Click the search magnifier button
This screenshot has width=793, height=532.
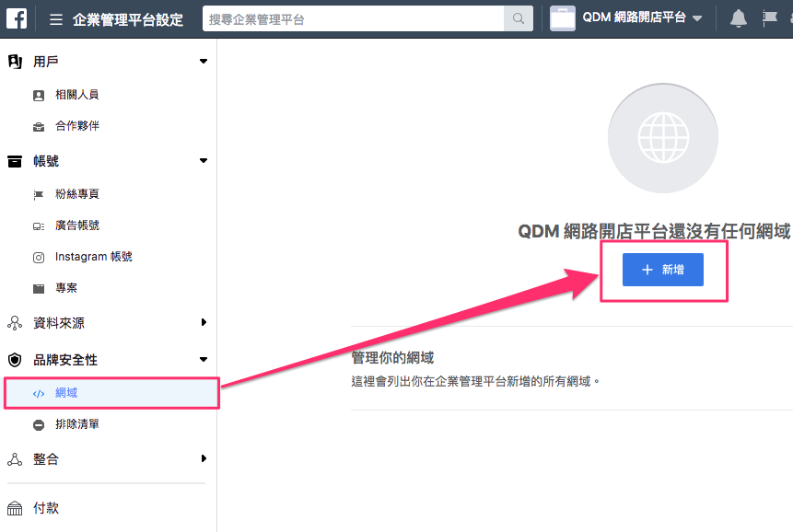519,18
